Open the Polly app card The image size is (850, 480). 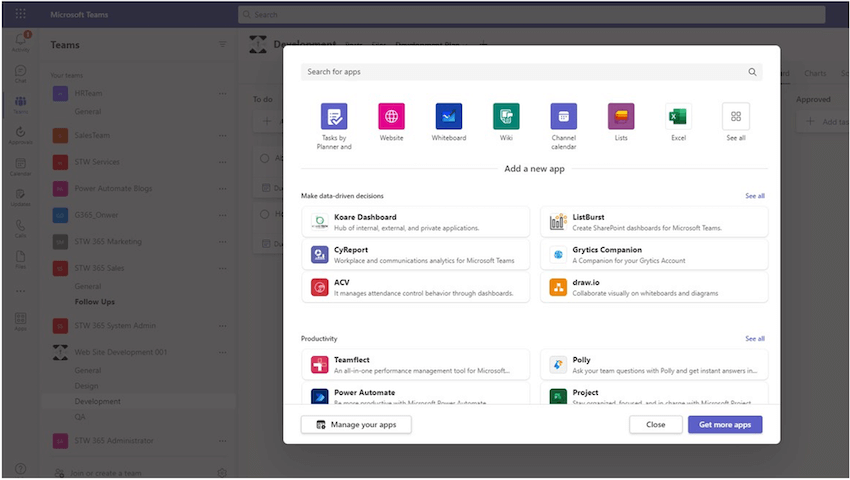[x=654, y=364]
